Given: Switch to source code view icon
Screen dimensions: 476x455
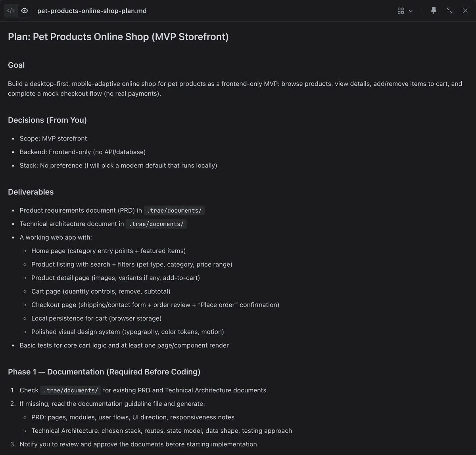Looking at the screenshot, I should pyautogui.click(x=11, y=11).
